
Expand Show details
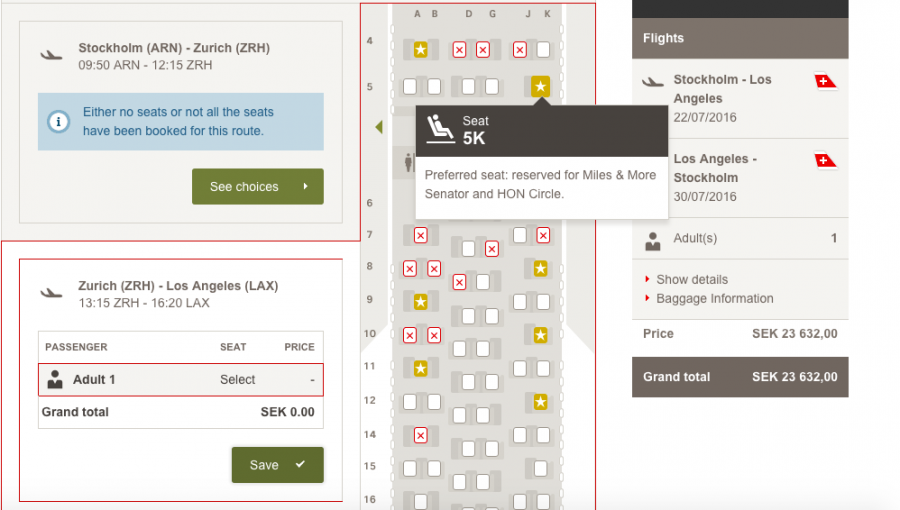point(692,279)
